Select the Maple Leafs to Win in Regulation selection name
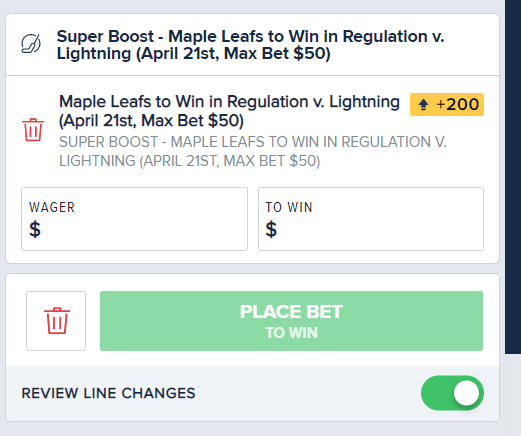 (229, 111)
